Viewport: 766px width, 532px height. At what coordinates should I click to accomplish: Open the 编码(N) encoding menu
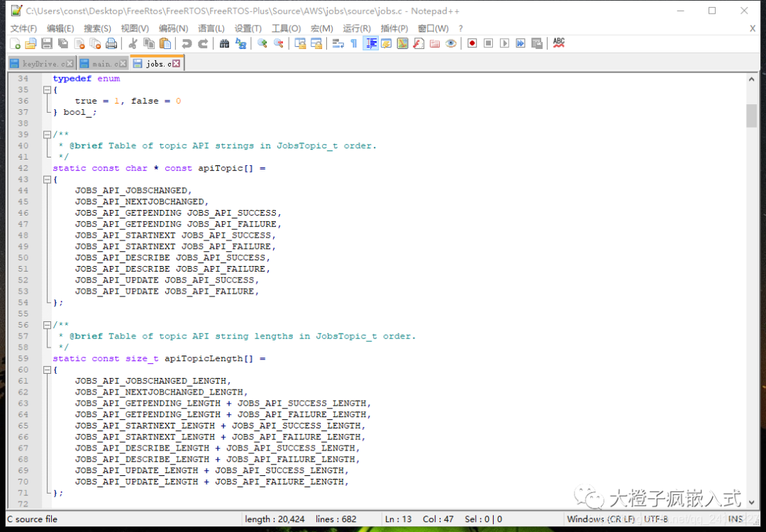point(173,28)
